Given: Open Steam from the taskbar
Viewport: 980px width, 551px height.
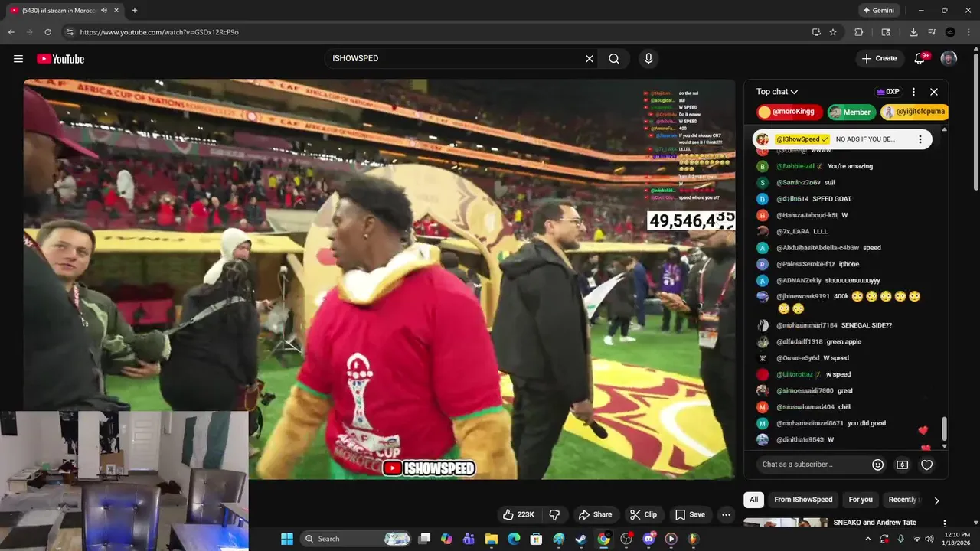Looking at the screenshot, I should (x=581, y=539).
